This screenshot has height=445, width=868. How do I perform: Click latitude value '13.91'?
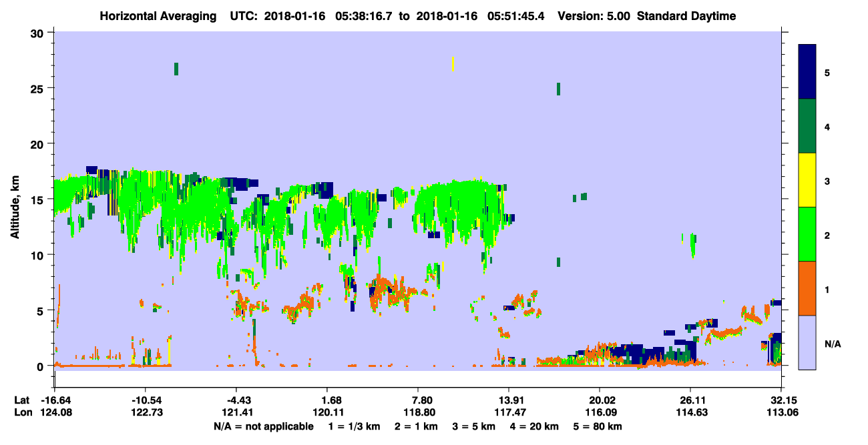coord(509,400)
